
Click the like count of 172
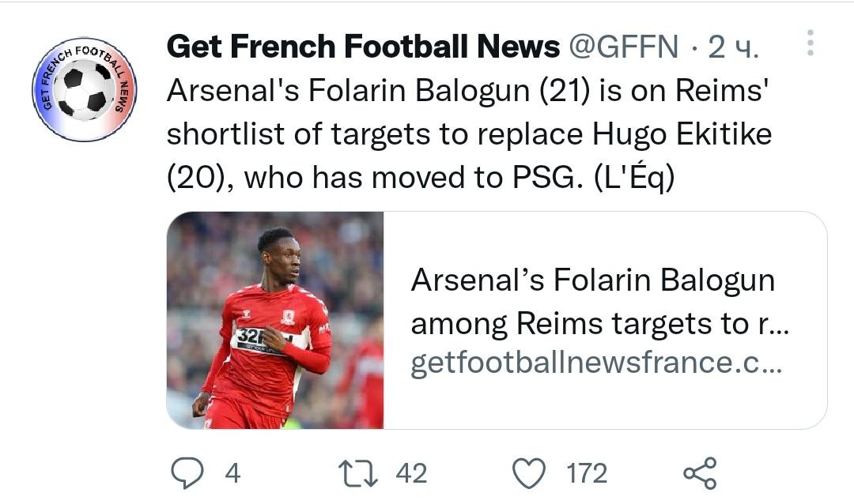coord(587,473)
